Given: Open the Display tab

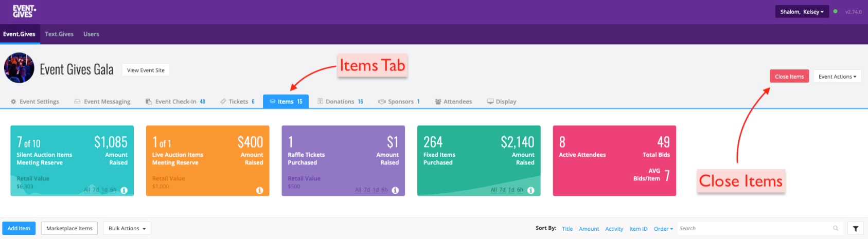Looking at the screenshot, I should pyautogui.click(x=502, y=101).
